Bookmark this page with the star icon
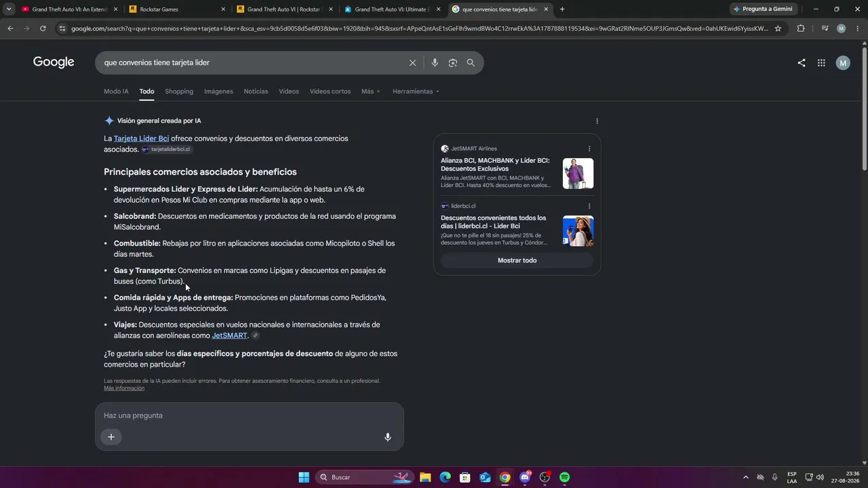This screenshot has width=868, height=488. pos(778,28)
